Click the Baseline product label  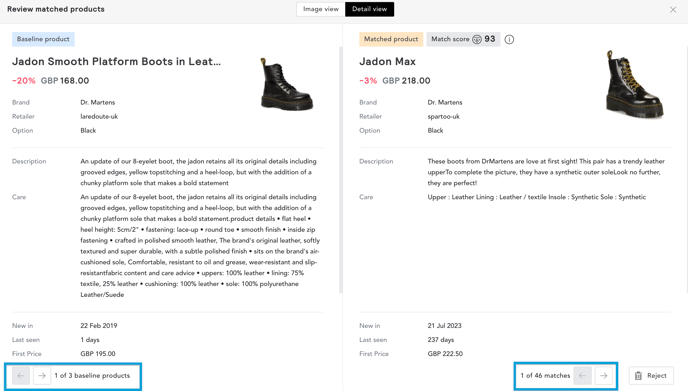(43, 39)
